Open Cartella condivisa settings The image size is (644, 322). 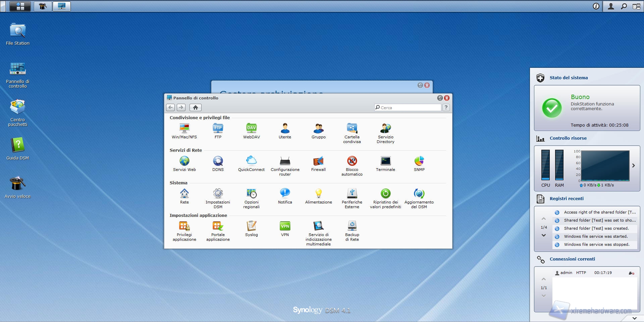point(352,129)
